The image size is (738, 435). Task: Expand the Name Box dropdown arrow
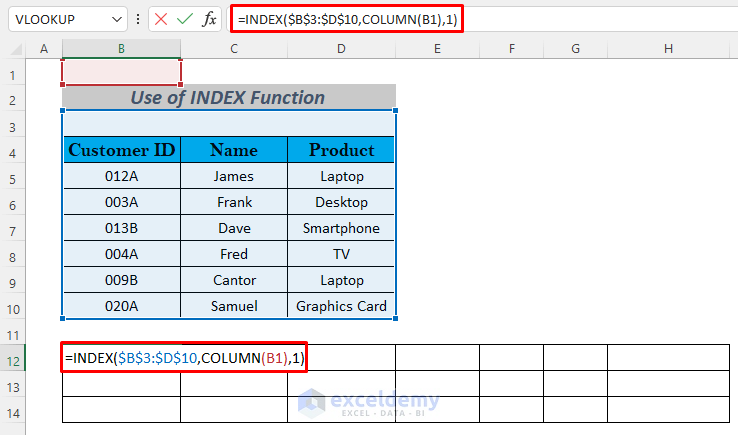point(118,19)
